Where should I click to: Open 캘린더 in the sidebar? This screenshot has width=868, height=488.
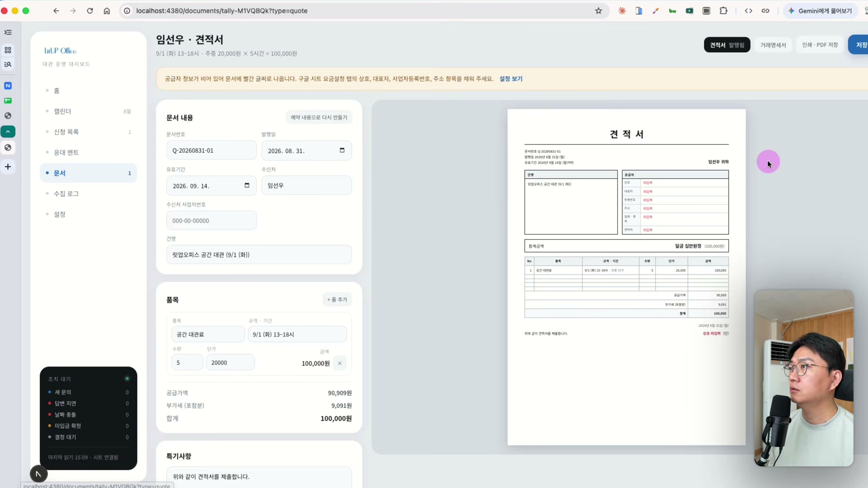[x=89, y=111]
